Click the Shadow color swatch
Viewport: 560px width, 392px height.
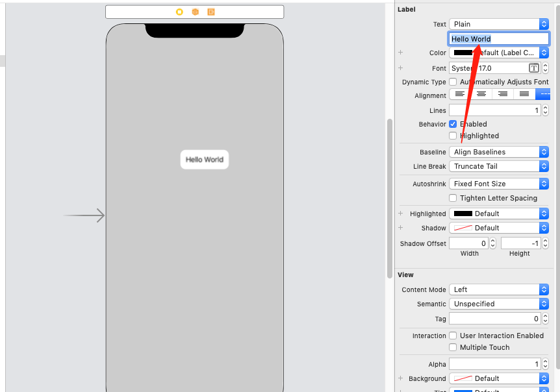[x=463, y=228]
